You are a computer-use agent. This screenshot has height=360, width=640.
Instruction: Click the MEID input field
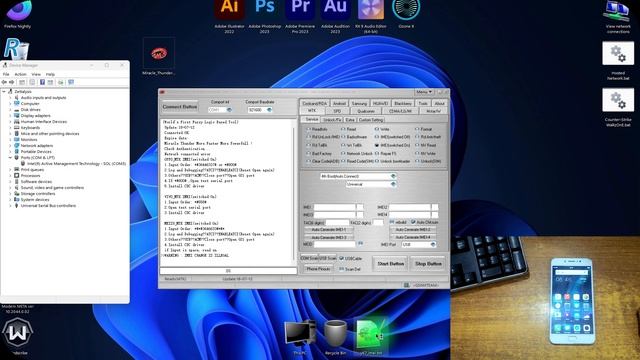click(334, 244)
